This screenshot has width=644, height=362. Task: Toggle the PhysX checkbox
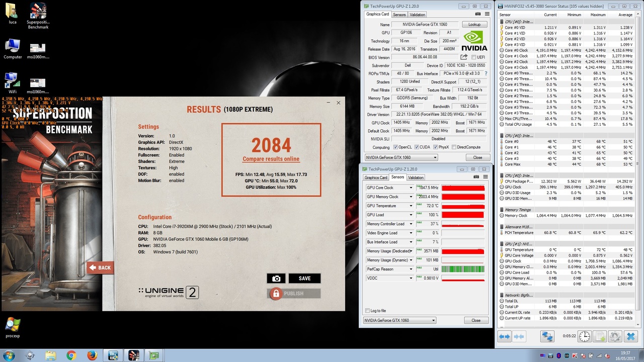(435, 147)
